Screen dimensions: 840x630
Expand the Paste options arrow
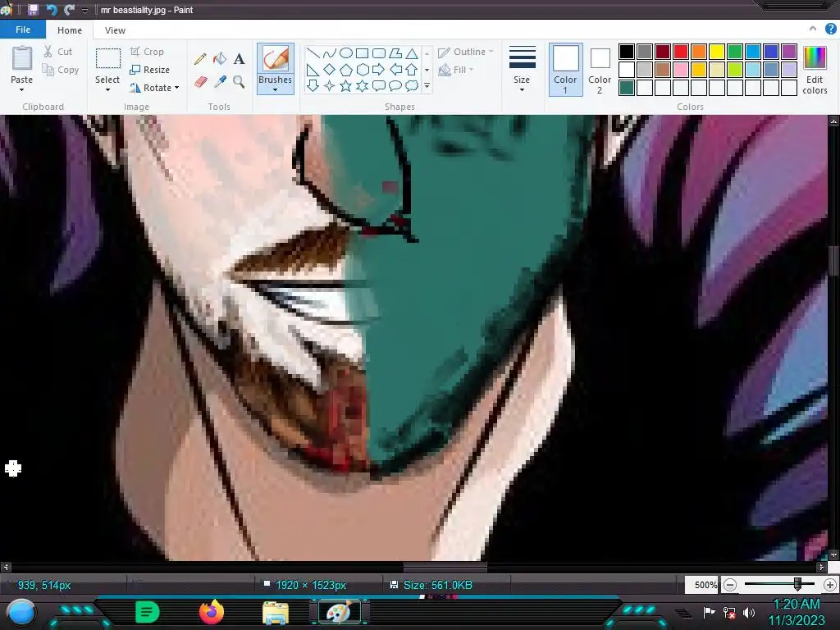pos(21,89)
